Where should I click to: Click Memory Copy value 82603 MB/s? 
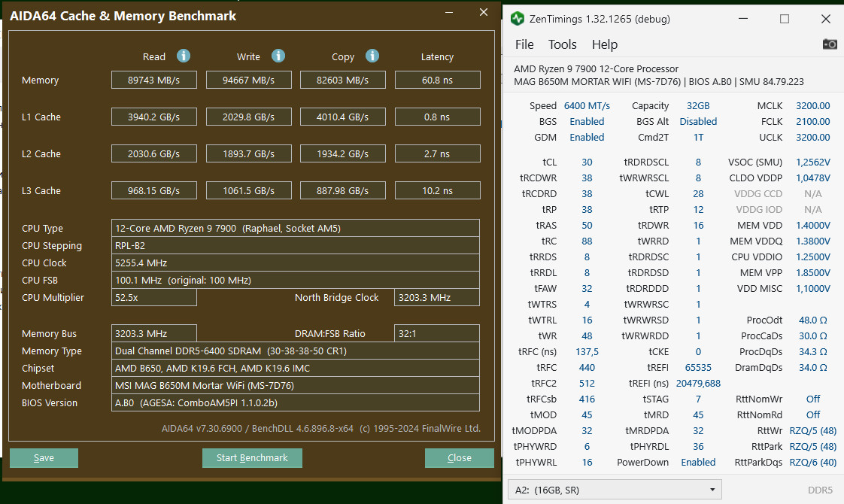342,80
